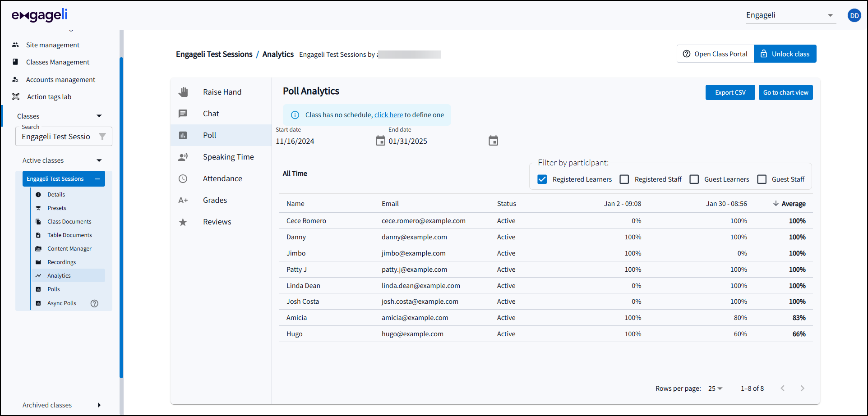Viewport: 868px width, 416px height.
Task: Select the Cece Romero row name
Action: (306, 221)
